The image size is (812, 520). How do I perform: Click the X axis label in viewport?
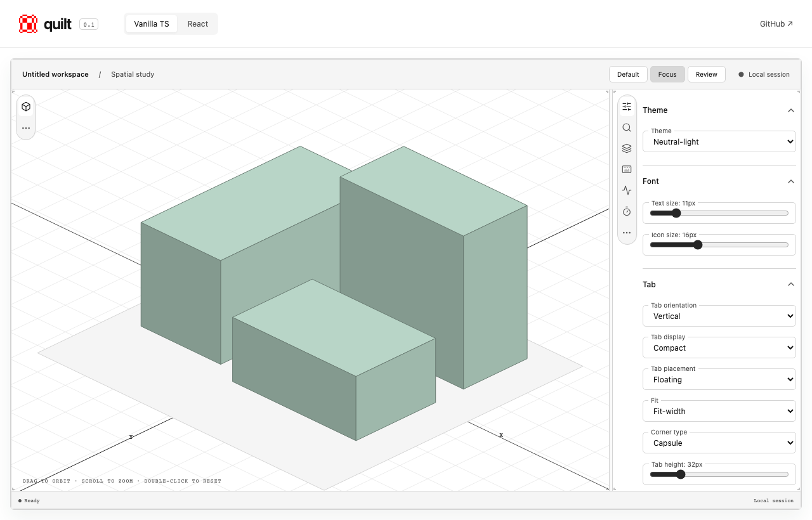501,435
